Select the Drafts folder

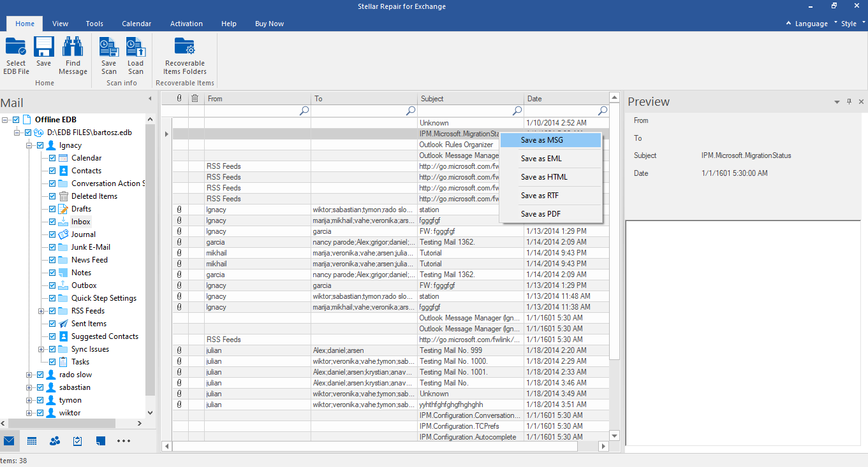point(81,209)
